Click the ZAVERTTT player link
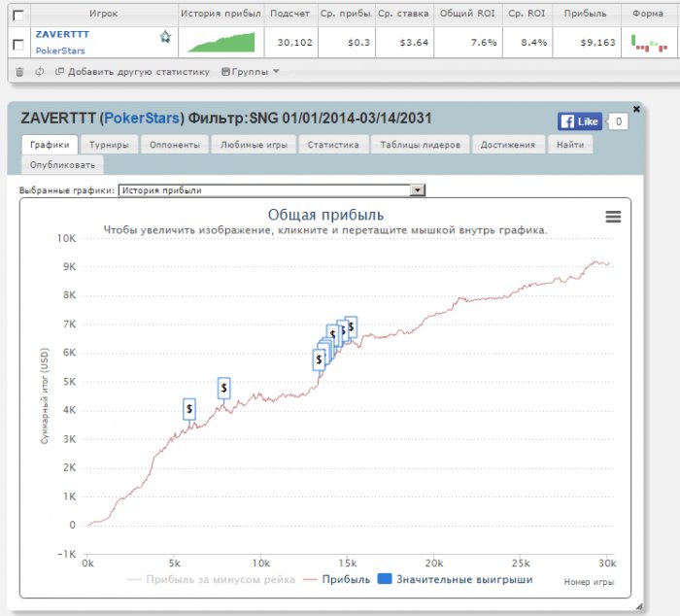Viewport: 680px width, 616px height. (62, 34)
